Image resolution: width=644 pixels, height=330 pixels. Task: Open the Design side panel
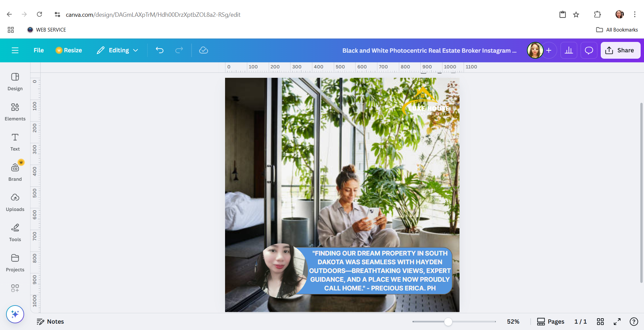coord(15,82)
